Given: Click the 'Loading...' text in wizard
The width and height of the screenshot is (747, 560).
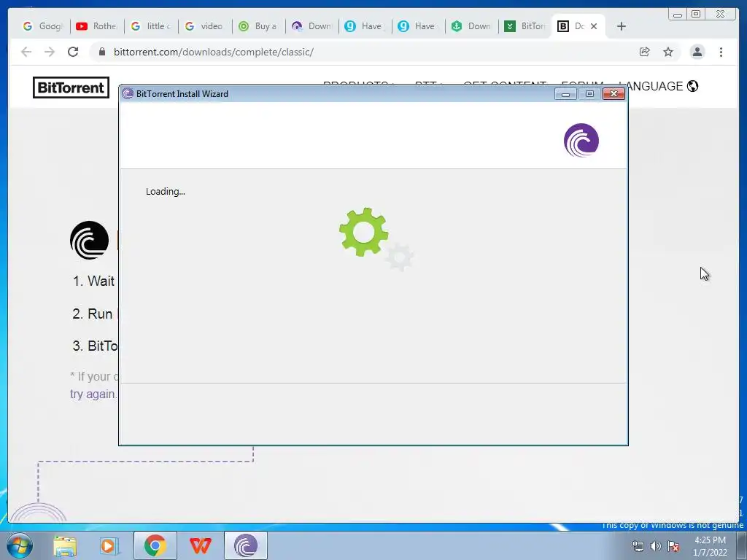Looking at the screenshot, I should (166, 192).
